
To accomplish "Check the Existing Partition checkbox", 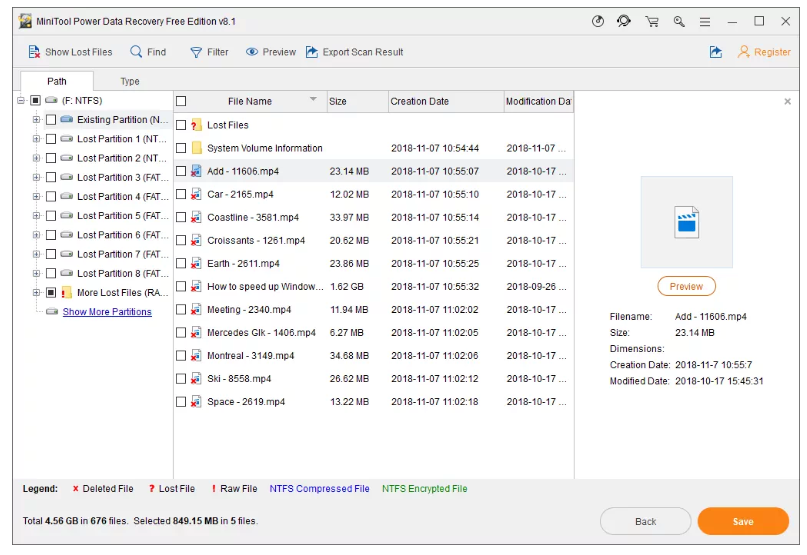I will (50, 119).
